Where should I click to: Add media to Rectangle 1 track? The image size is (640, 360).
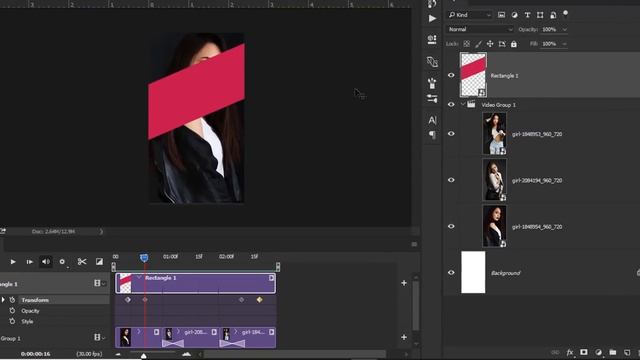pos(404,283)
